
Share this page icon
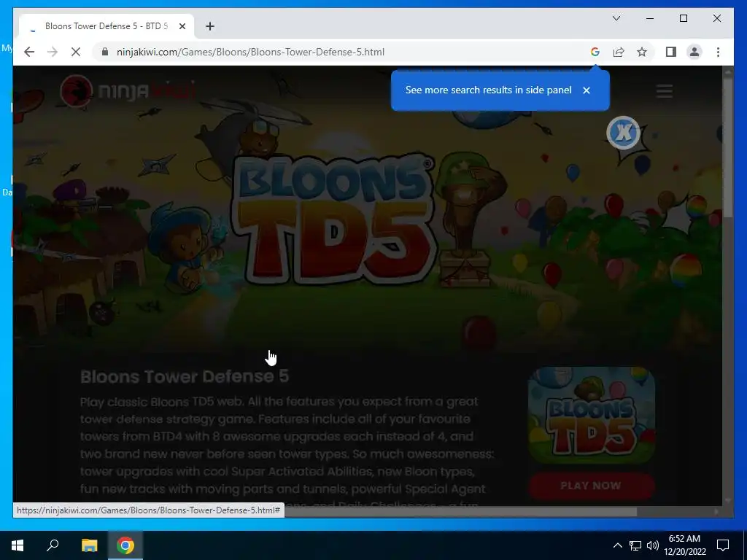(x=619, y=52)
